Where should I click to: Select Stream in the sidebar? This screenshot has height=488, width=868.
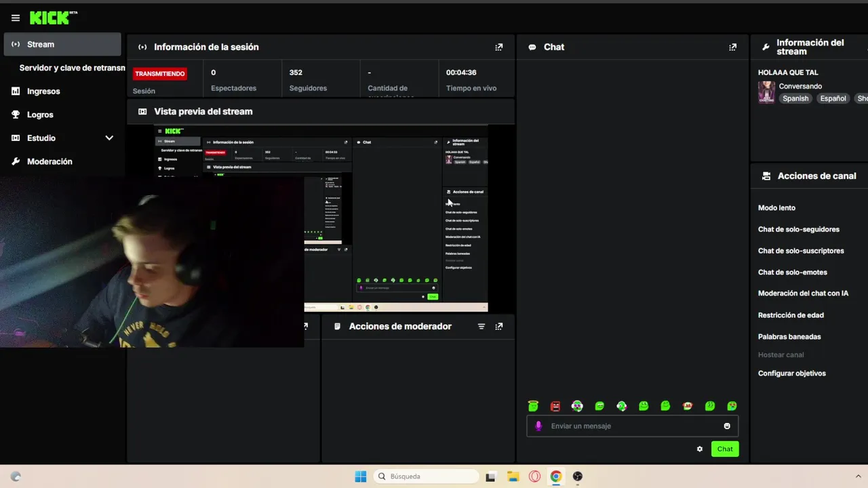62,44
